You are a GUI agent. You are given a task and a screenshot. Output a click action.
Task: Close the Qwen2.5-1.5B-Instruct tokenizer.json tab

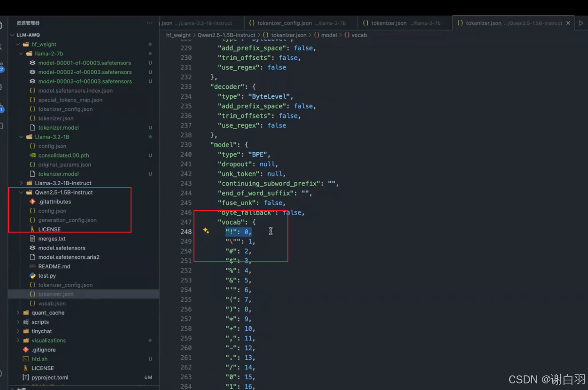(568, 23)
